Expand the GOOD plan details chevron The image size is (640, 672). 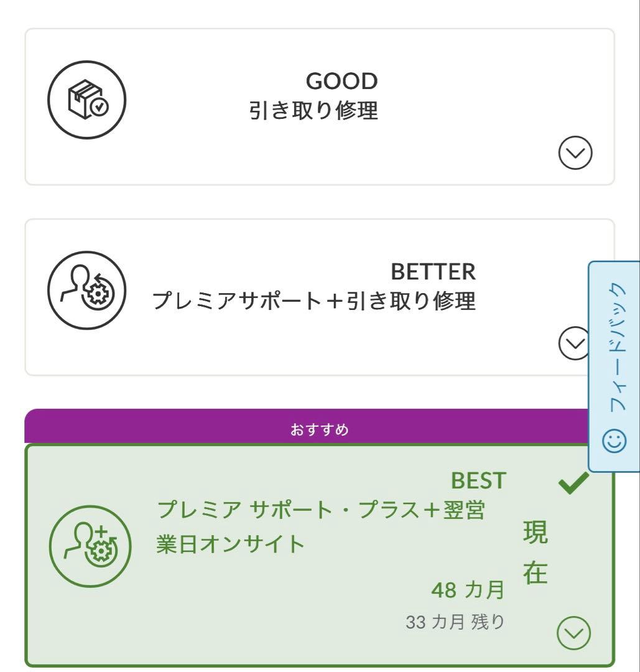tap(575, 153)
